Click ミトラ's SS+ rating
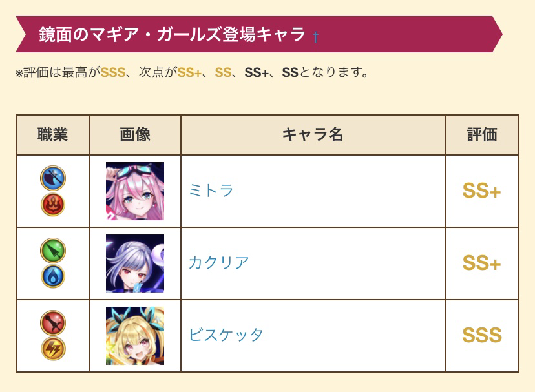Image resolution: width=535 pixels, height=392 pixels. [x=481, y=191]
